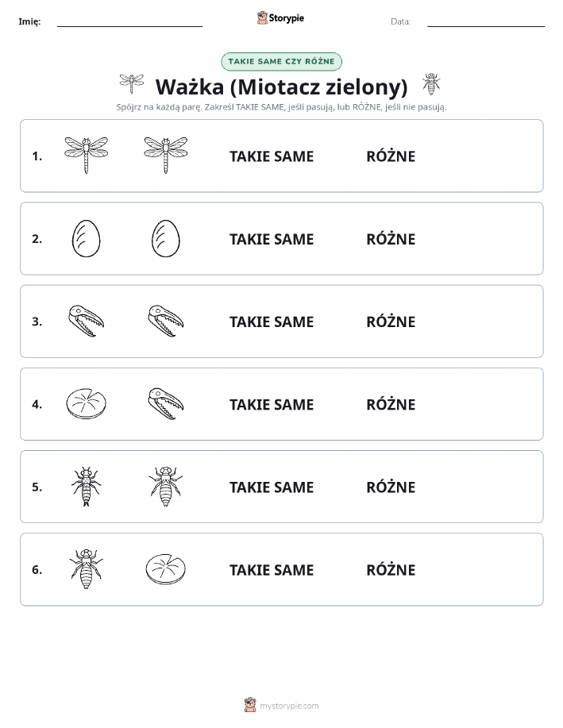Click the lily pad picture in row 4

[x=87, y=403]
